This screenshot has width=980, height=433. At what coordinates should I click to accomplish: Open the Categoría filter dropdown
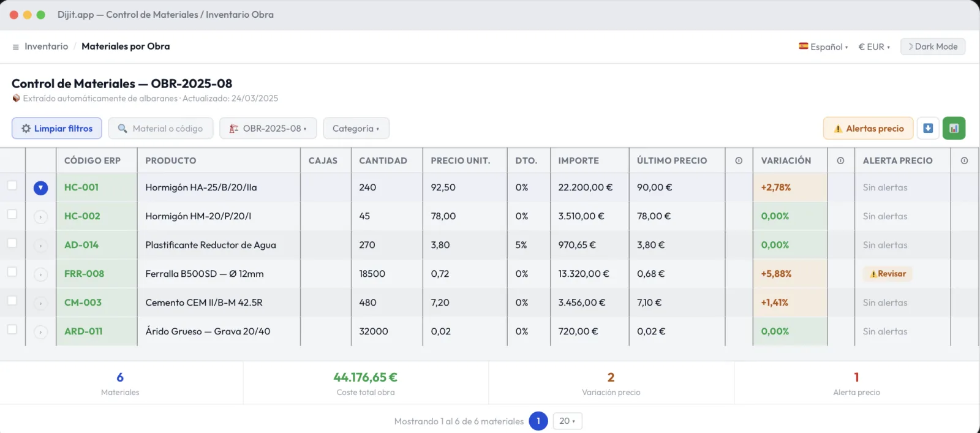[356, 129]
